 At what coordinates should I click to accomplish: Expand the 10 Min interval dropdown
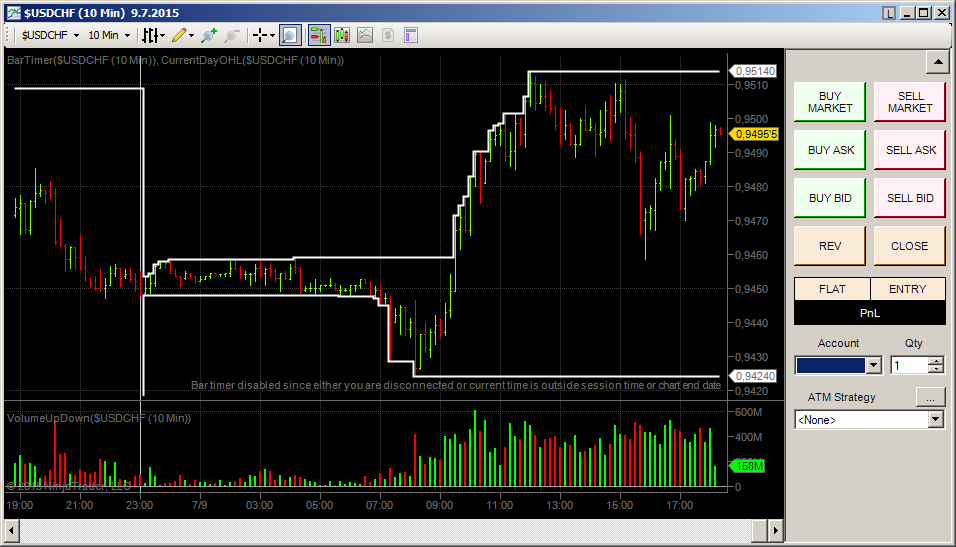coord(109,35)
